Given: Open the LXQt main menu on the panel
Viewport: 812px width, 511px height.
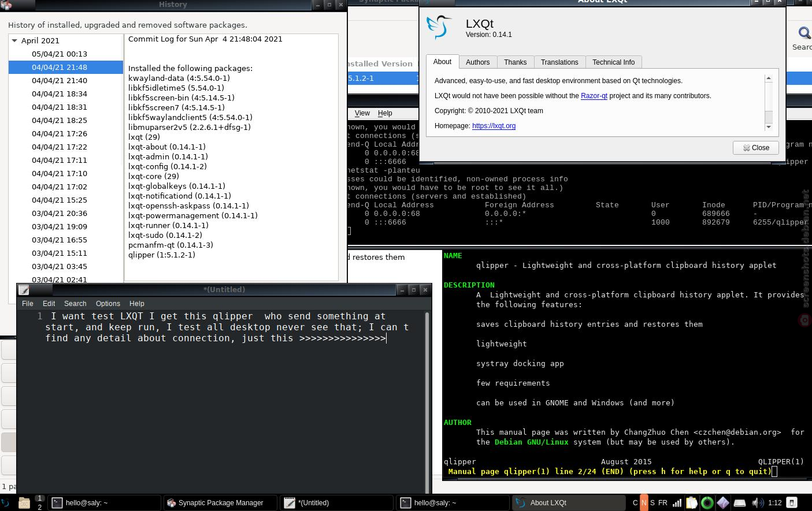Looking at the screenshot, I should [5, 503].
